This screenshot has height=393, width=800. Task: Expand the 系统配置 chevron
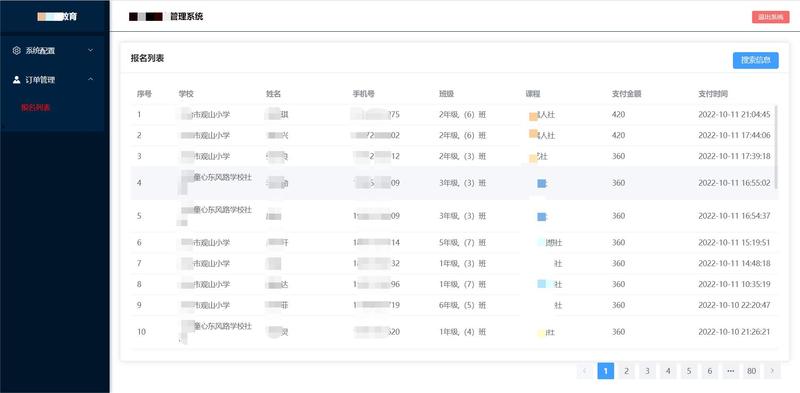coord(90,51)
